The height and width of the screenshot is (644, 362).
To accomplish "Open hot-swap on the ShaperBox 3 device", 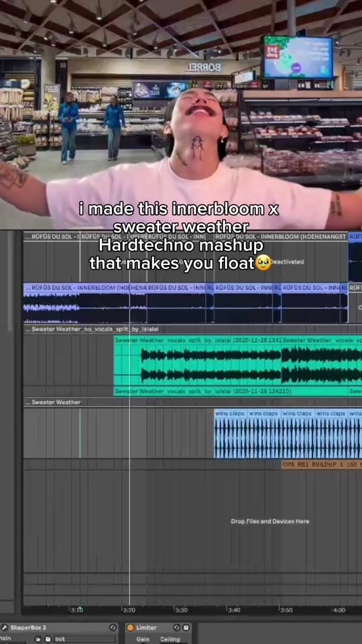I will [113, 628].
